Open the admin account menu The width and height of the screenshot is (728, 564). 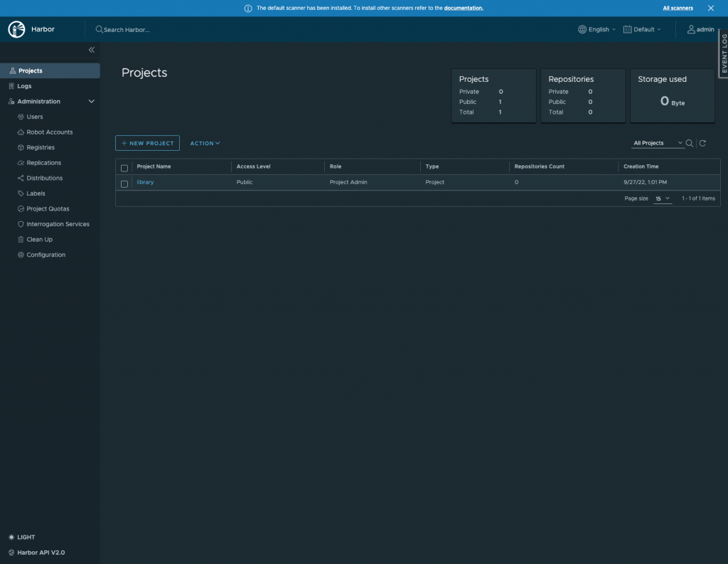tap(702, 29)
